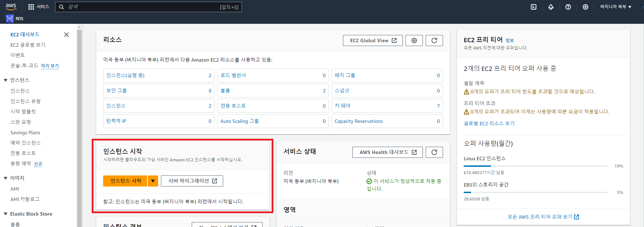Open the console settings gear in top bar
Image resolution: width=644 pixels, height=227 pixels.
586,7
